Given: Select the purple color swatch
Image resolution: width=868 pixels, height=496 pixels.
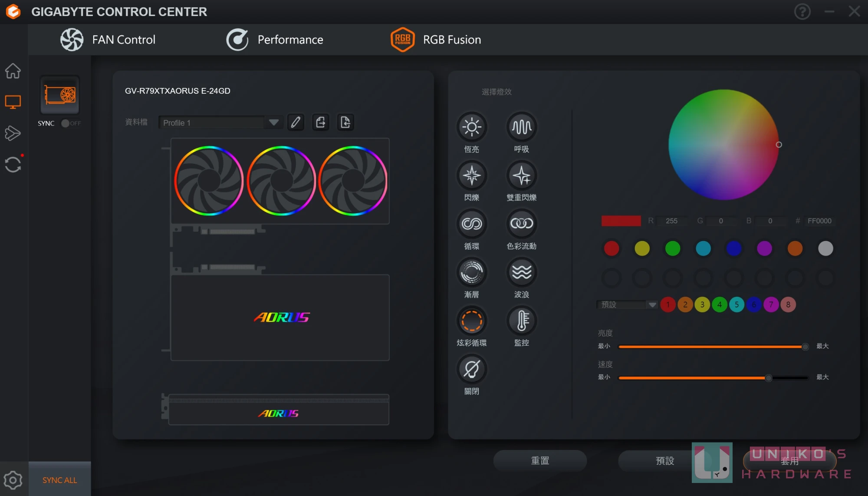Looking at the screenshot, I should coord(764,248).
